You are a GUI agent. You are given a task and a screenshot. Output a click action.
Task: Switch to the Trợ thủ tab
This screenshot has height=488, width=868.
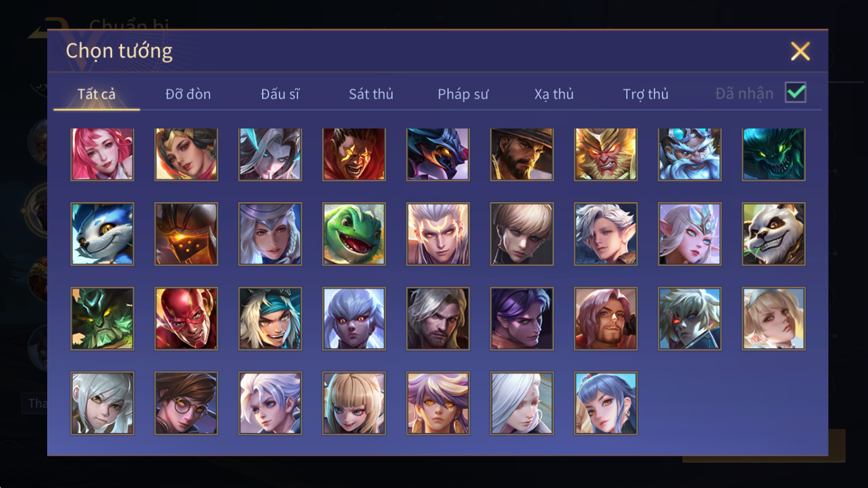[x=646, y=94]
